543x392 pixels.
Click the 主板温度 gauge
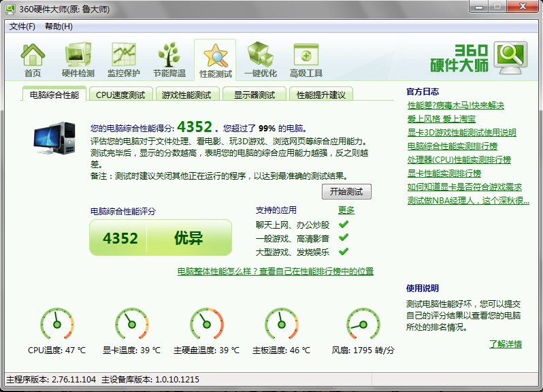[x=282, y=324]
